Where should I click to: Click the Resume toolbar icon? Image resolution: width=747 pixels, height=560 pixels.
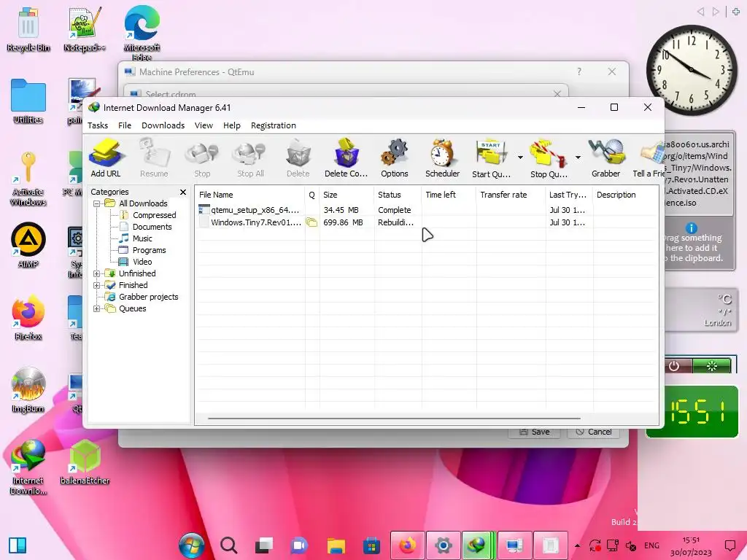pos(154,158)
